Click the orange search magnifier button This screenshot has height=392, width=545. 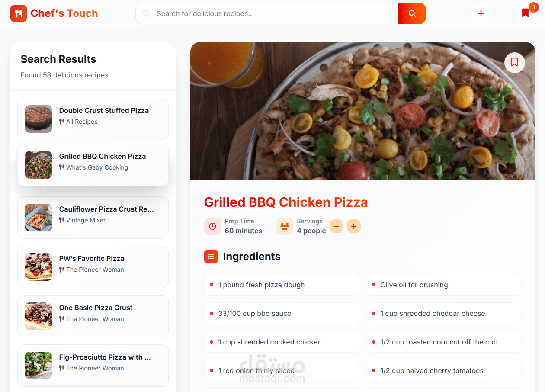[412, 13]
